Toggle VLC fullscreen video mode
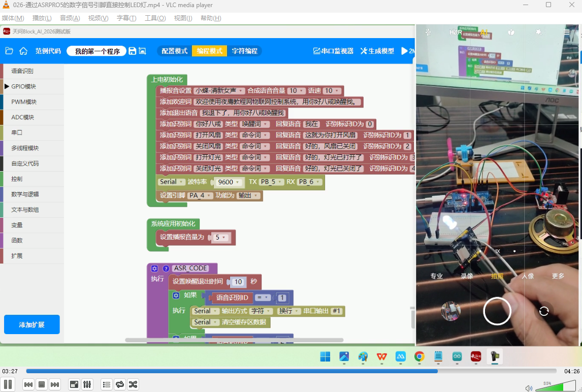This screenshot has height=392, width=582. (74, 384)
